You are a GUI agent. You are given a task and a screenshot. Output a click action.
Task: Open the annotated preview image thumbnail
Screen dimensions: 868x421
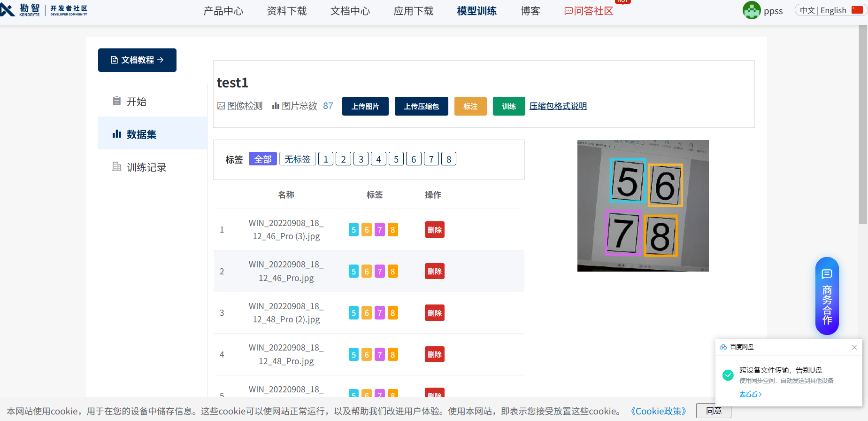[643, 206]
